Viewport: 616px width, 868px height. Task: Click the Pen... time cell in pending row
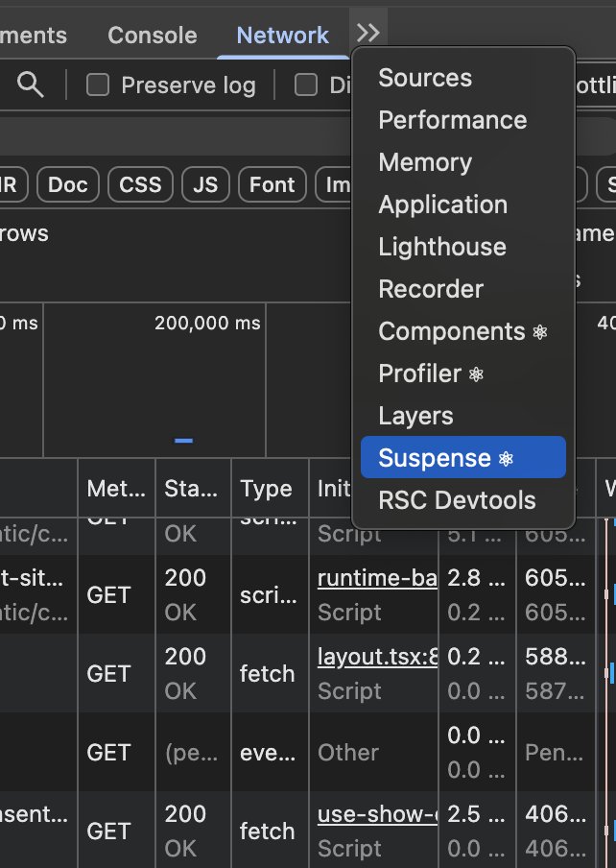pos(554,753)
